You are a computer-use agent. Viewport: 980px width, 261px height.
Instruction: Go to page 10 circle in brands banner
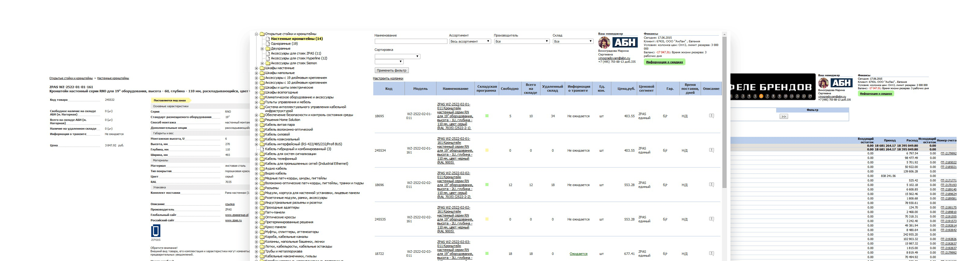(x=785, y=96)
